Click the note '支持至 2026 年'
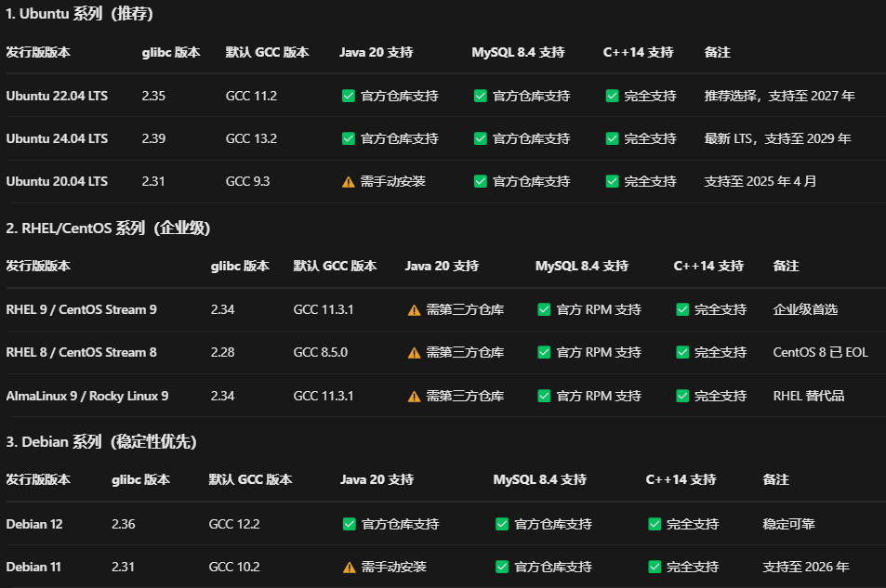The width and height of the screenshot is (886, 588). coord(806,567)
